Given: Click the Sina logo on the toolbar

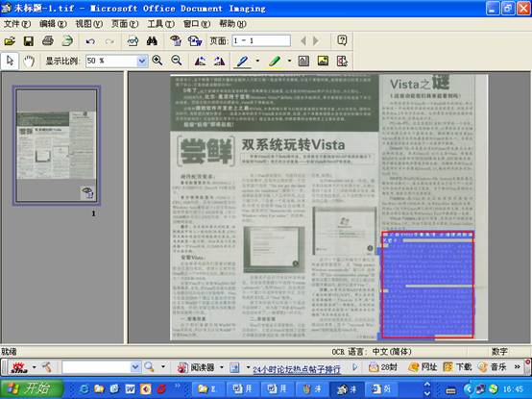Looking at the screenshot, I should click(19, 367).
